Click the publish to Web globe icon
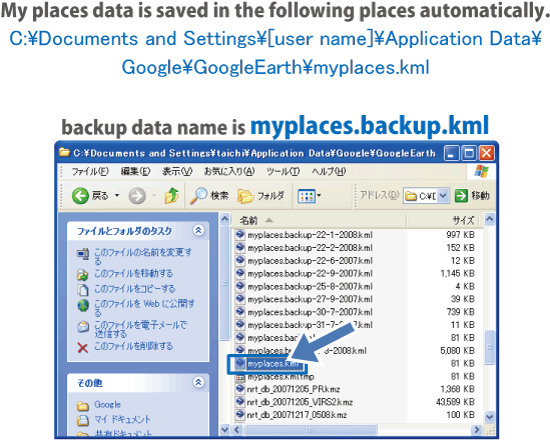550x440 pixels. tap(83, 305)
